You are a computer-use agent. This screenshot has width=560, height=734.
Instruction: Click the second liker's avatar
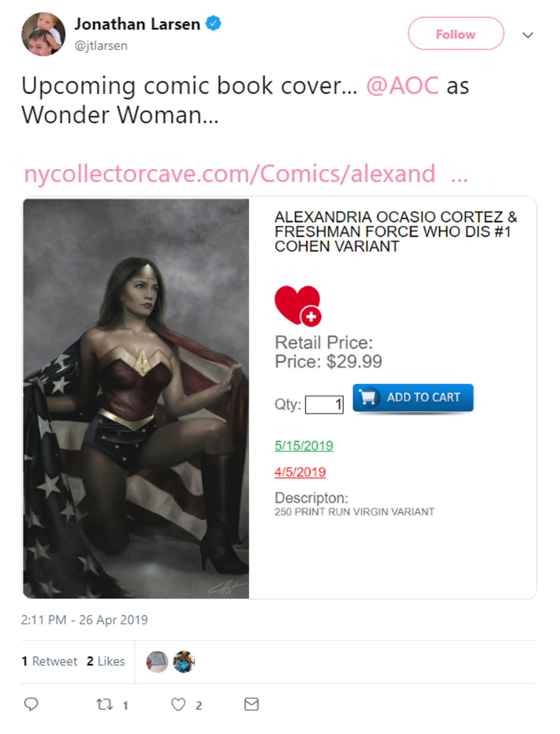184,661
